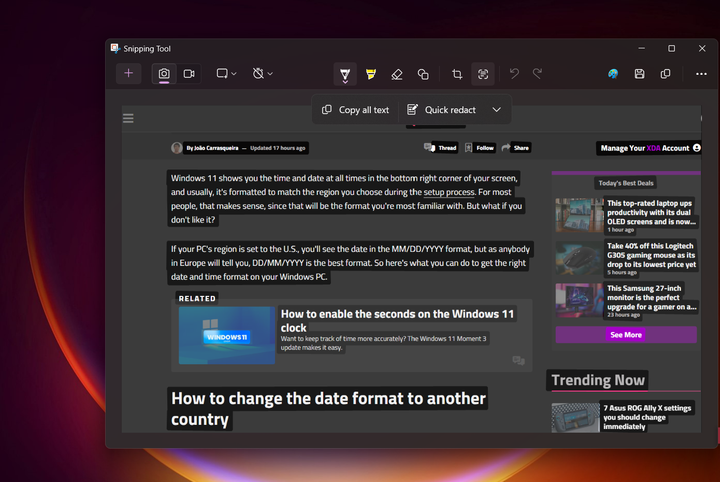This screenshot has width=720, height=482.
Task: Save the snip with the floppy icon
Action: [x=639, y=74]
